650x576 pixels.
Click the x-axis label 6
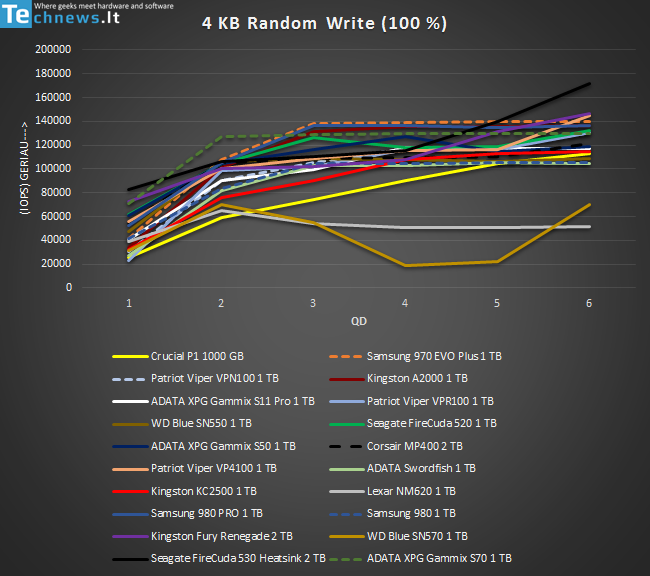point(589,303)
